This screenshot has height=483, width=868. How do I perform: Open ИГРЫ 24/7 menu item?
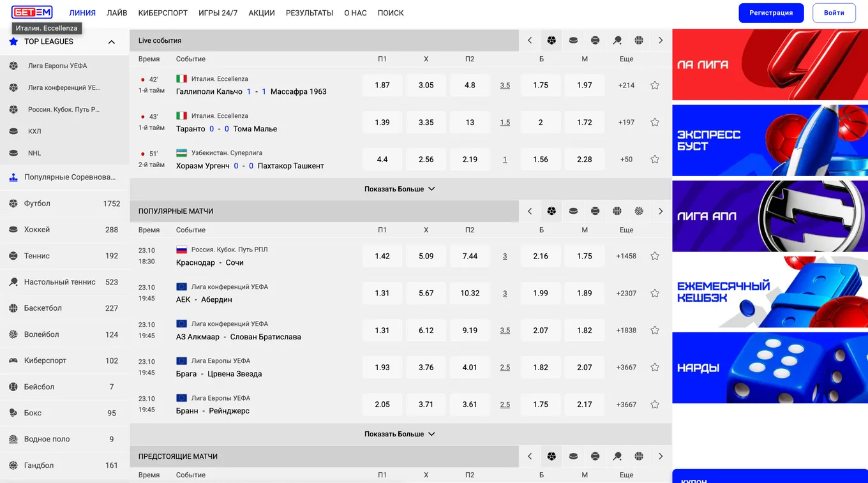click(x=218, y=13)
